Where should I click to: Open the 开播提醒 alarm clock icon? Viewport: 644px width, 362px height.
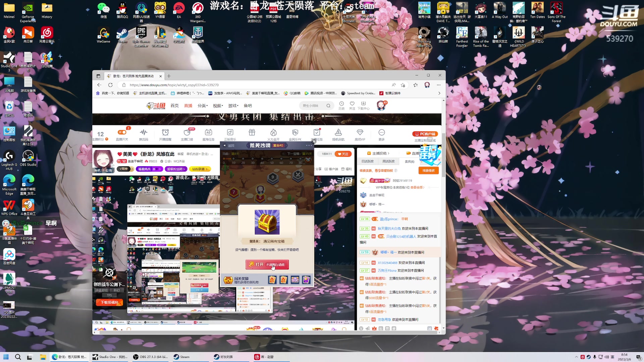pos(165,133)
